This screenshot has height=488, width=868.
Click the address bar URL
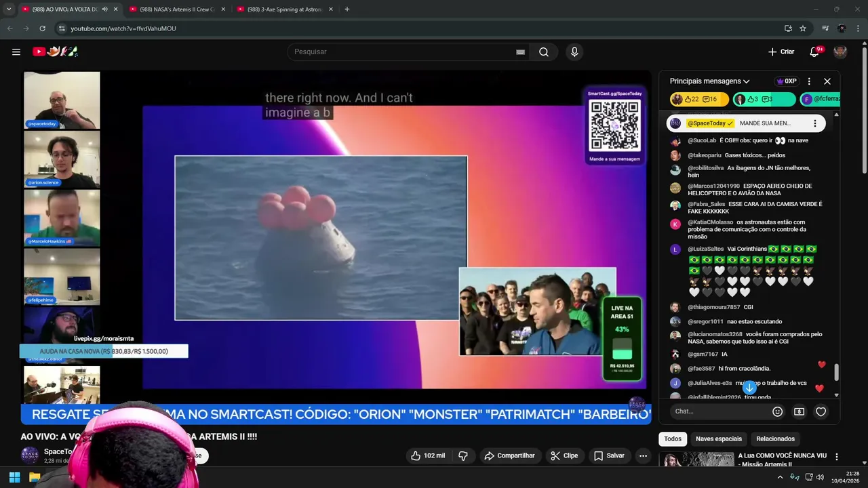pyautogui.click(x=123, y=28)
